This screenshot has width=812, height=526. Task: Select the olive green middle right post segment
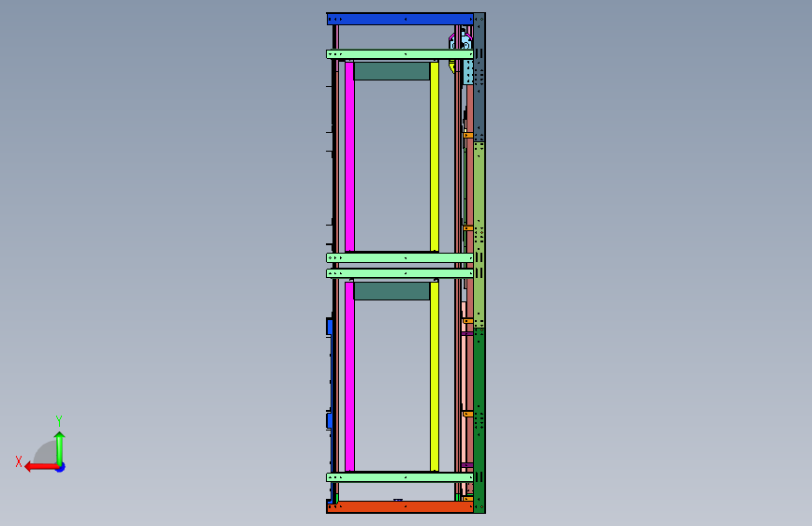click(480, 235)
